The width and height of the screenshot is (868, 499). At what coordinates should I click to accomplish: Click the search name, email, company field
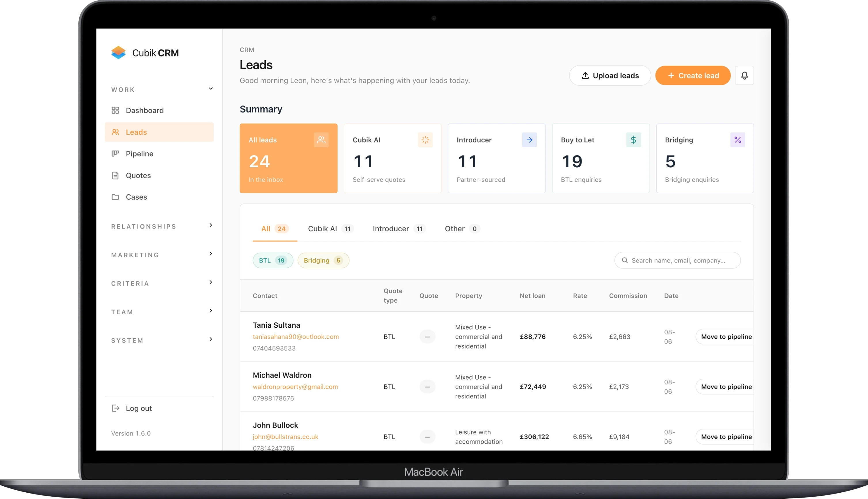(x=678, y=260)
